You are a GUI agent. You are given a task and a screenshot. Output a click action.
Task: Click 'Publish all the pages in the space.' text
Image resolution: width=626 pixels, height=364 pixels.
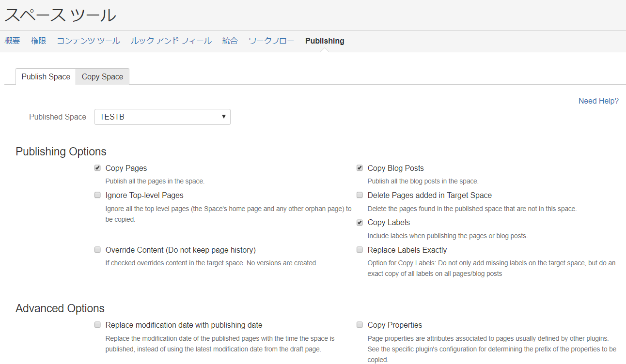pos(155,181)
